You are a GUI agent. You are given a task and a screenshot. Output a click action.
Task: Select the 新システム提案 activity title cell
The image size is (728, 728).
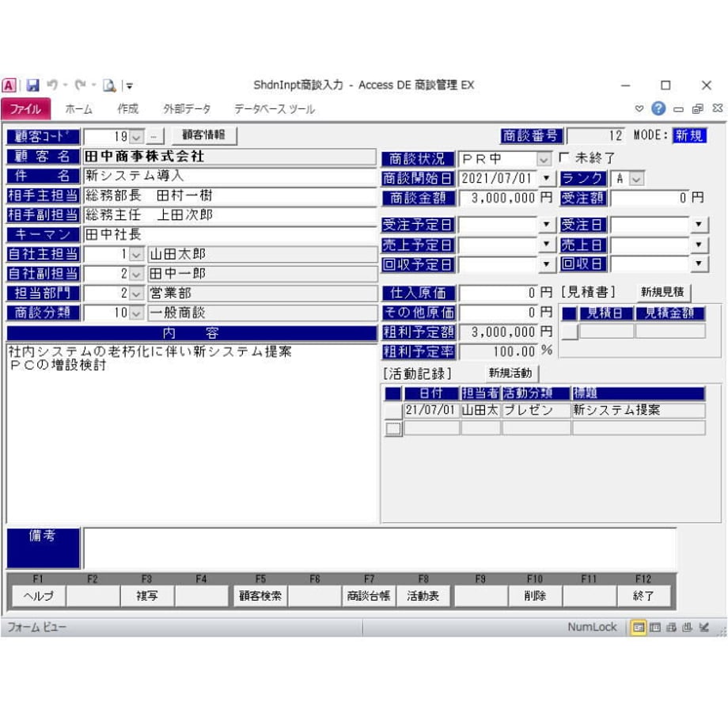click(639, 411)
